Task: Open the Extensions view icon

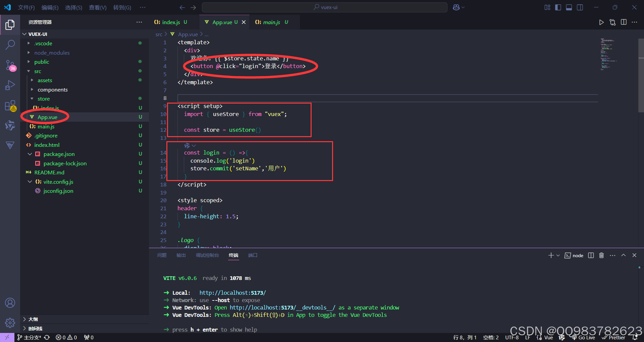Action: (x=10, y=106)
